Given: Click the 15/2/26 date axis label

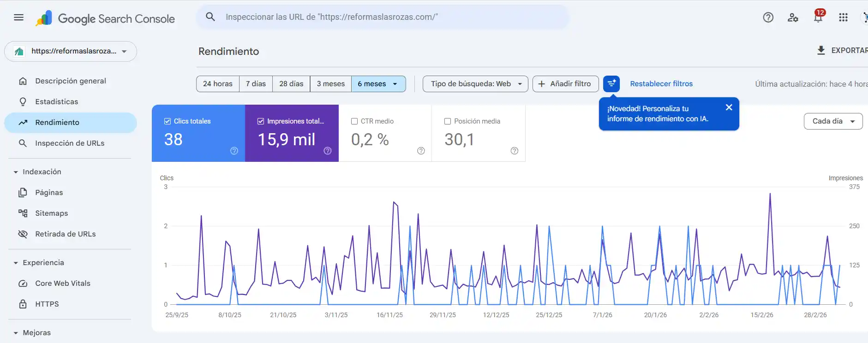Looking at the screenshot, I should 762,315.
